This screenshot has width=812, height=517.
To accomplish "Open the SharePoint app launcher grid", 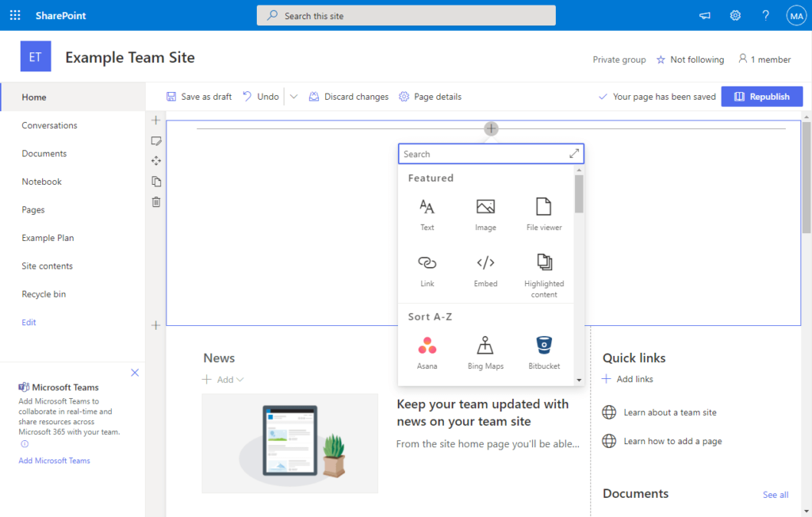I will pyautogui.click(x=15, y=16).
